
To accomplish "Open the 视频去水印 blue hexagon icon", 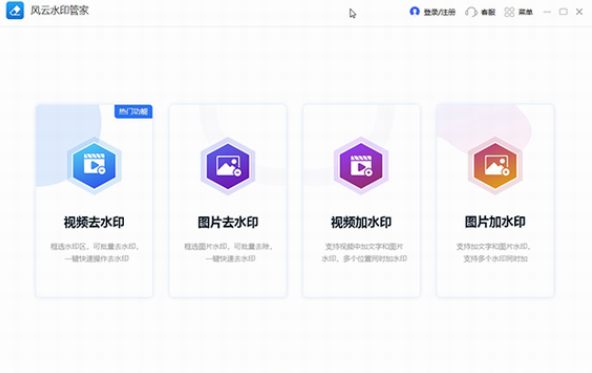I will (x=94, y=166).
